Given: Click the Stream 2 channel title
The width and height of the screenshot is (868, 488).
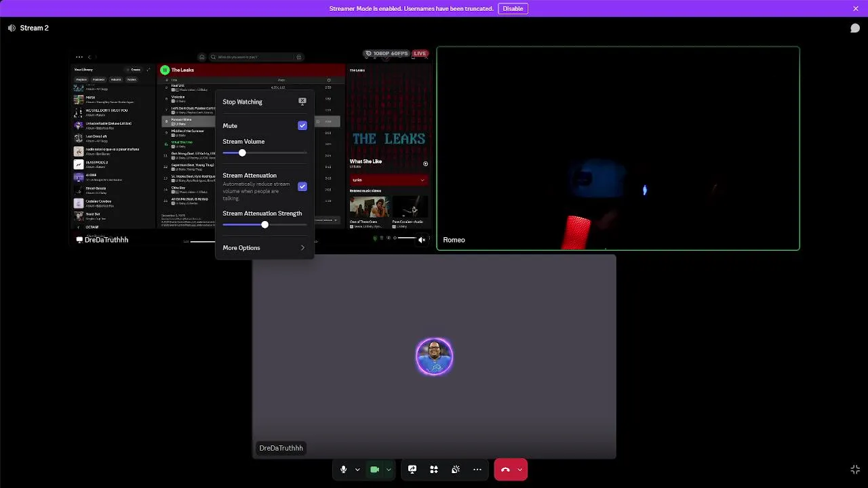Looking at the screenshot, I should point(35,28).
